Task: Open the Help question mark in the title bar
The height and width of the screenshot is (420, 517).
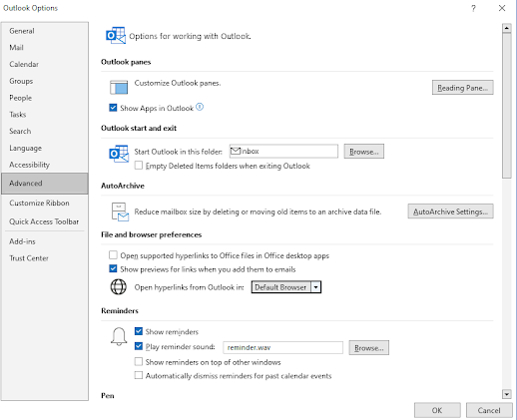Action: (473, 8)
